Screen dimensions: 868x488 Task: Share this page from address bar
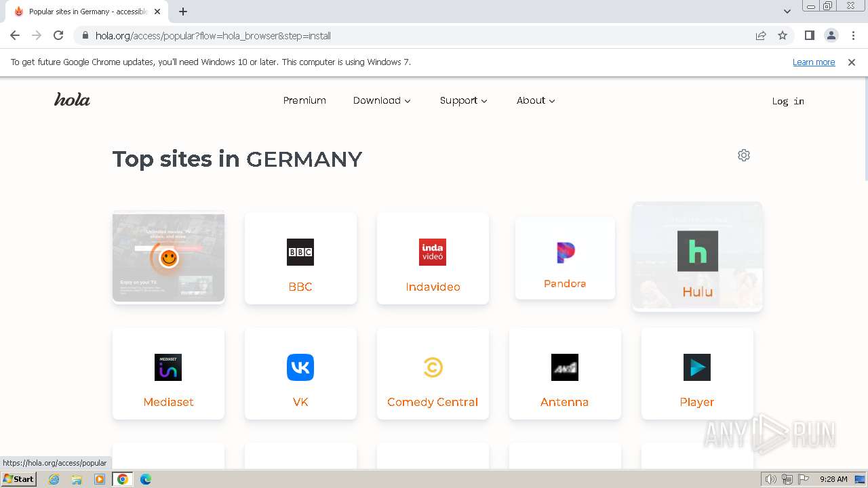[x=761, y=35]
